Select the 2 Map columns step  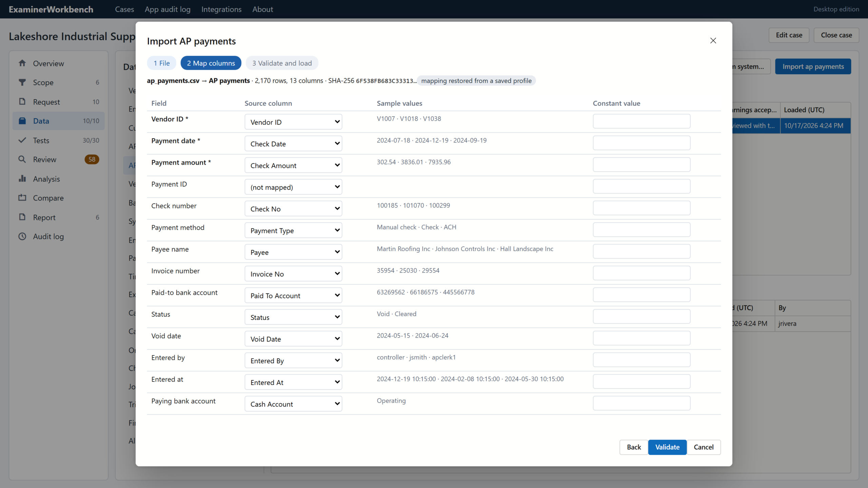coord(211,63)
